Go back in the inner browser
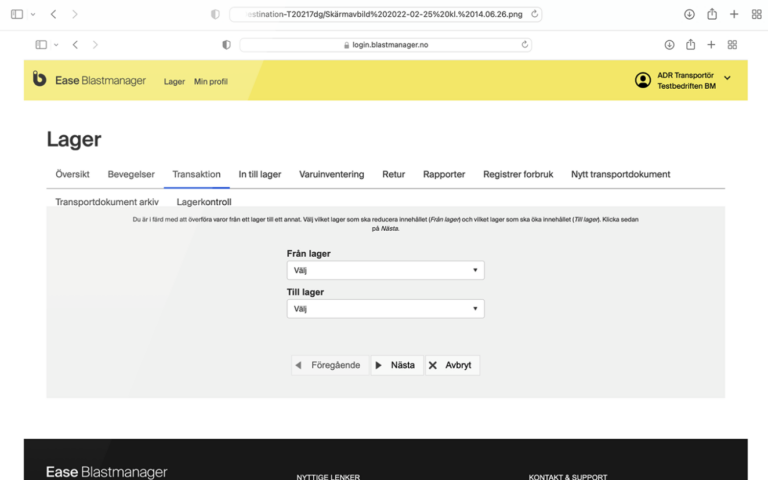Viewport: 768px width, 480px height. 75,45
